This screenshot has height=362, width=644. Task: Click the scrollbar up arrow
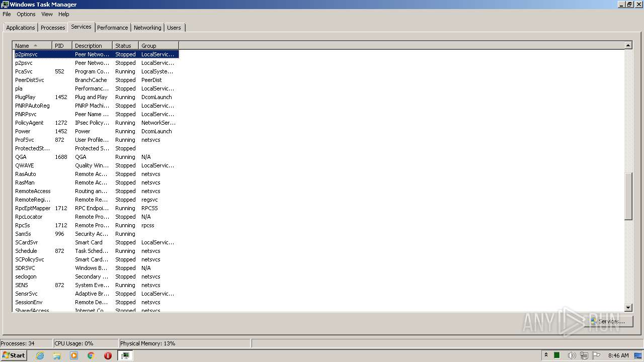628,45
